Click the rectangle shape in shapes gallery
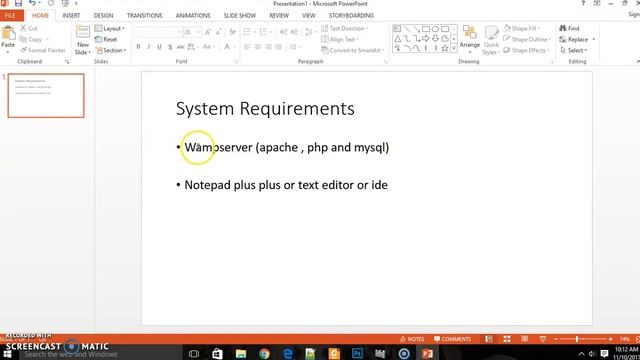 [426, 29]
